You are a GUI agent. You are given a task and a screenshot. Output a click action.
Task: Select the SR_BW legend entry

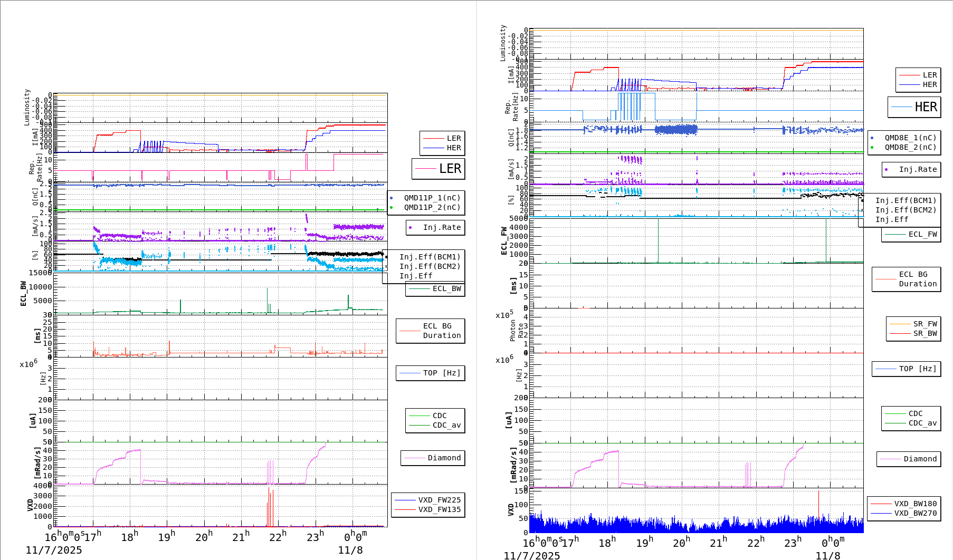point(925,333)
